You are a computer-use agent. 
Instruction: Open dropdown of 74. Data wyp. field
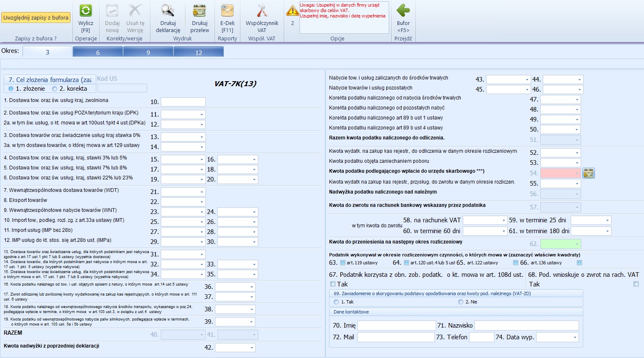(x=575, y=337)
